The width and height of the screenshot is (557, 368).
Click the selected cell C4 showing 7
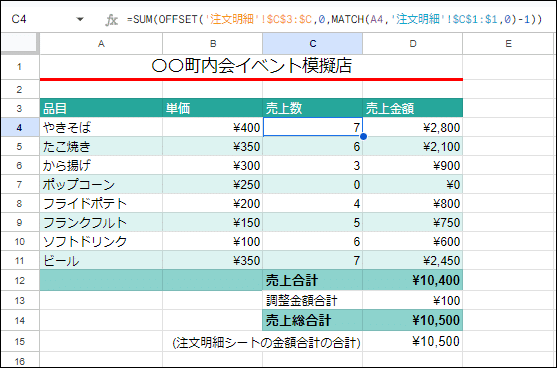[x=313, y=127]
